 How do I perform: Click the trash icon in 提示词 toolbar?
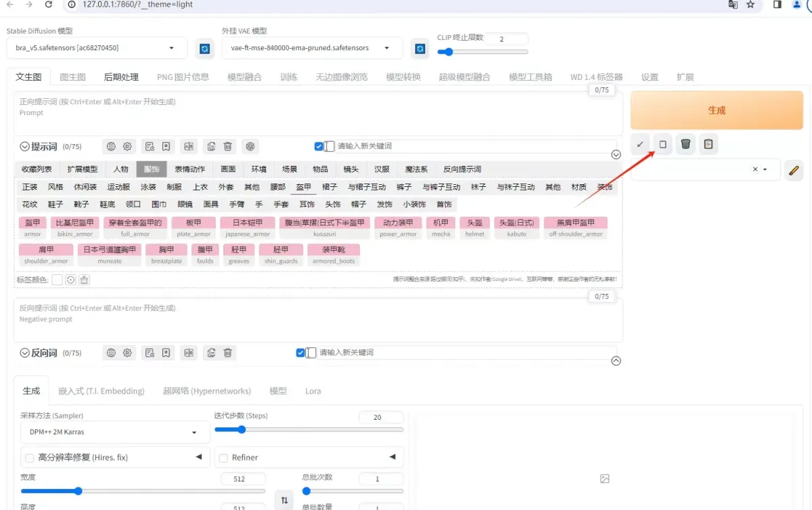point(228,146)
